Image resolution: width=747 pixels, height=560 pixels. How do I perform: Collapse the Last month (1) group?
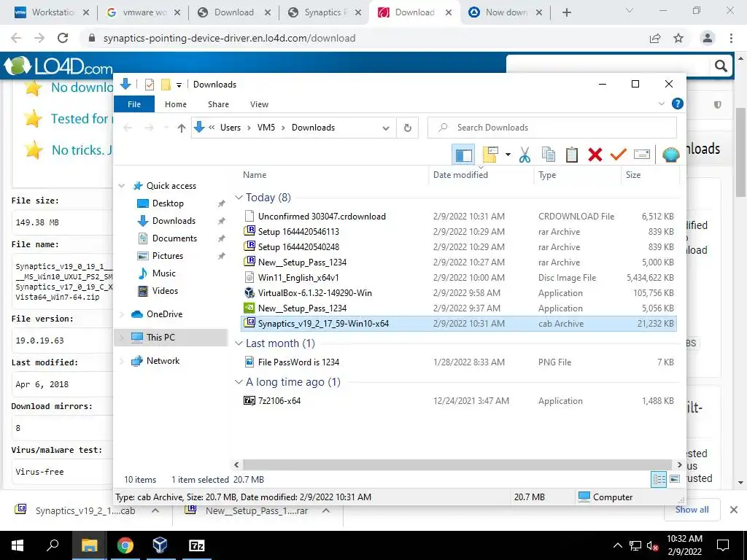[239, 343]
